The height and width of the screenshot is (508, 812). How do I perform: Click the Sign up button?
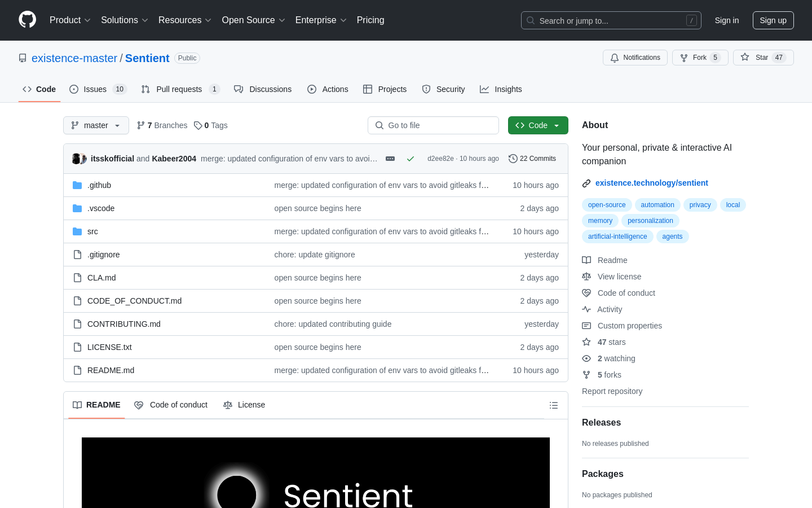(x=773, y=20)
